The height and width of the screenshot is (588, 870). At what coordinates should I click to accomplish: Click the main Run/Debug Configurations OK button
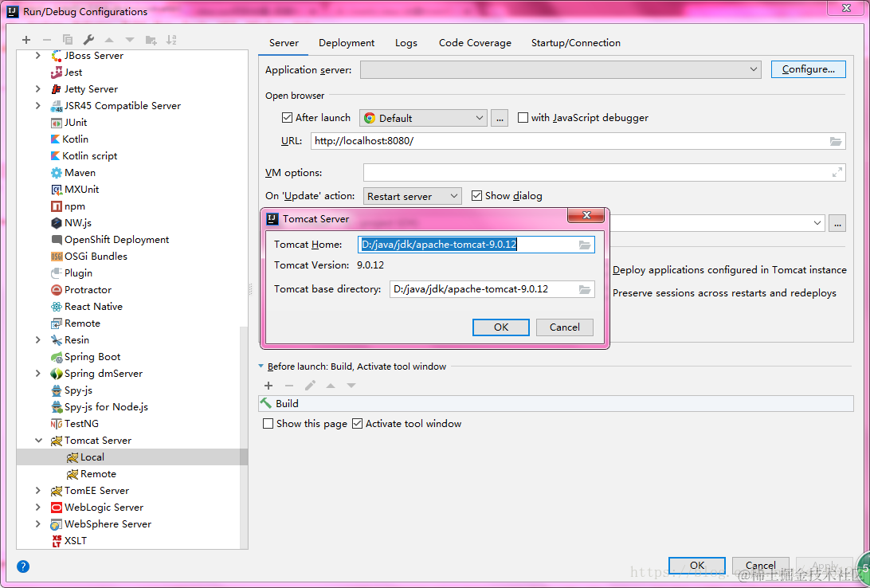click(697, 565)
